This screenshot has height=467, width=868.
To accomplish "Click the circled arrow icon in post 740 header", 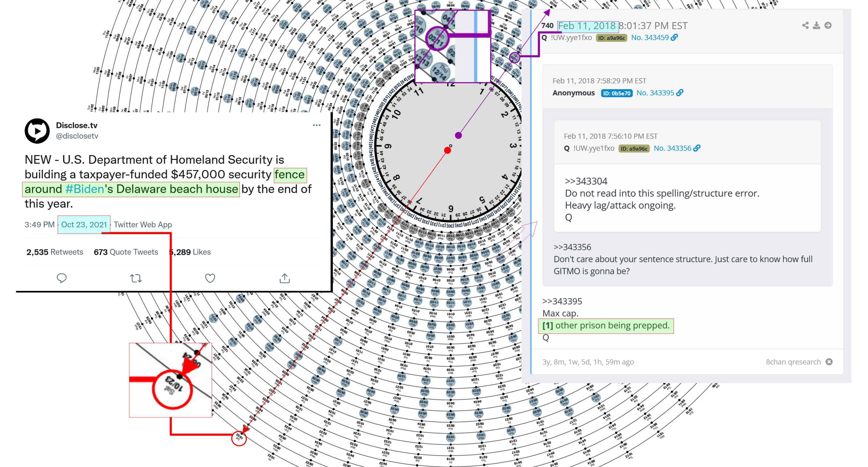I will tap(828, 25).
